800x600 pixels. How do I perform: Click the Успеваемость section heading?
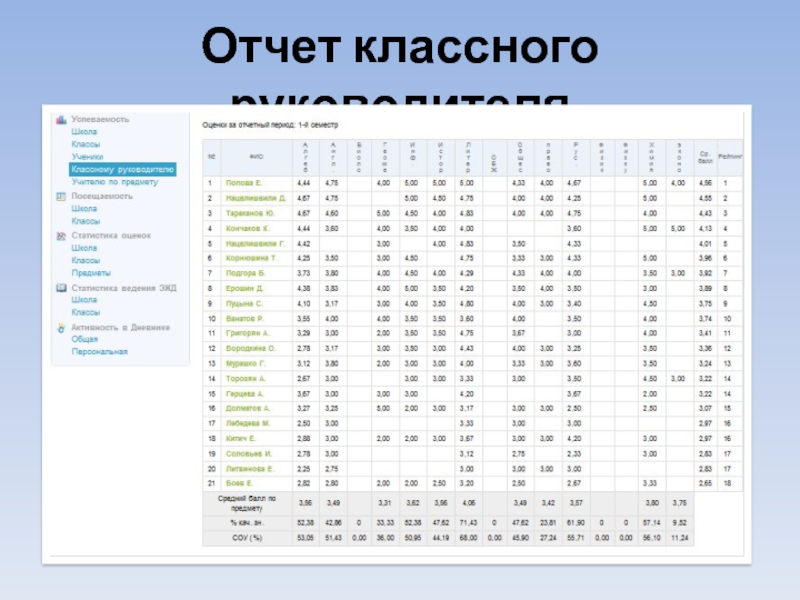(x=100, y=119)
